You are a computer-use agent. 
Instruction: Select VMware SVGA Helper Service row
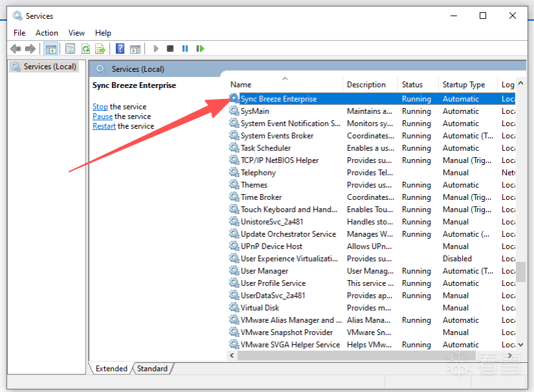371,344
